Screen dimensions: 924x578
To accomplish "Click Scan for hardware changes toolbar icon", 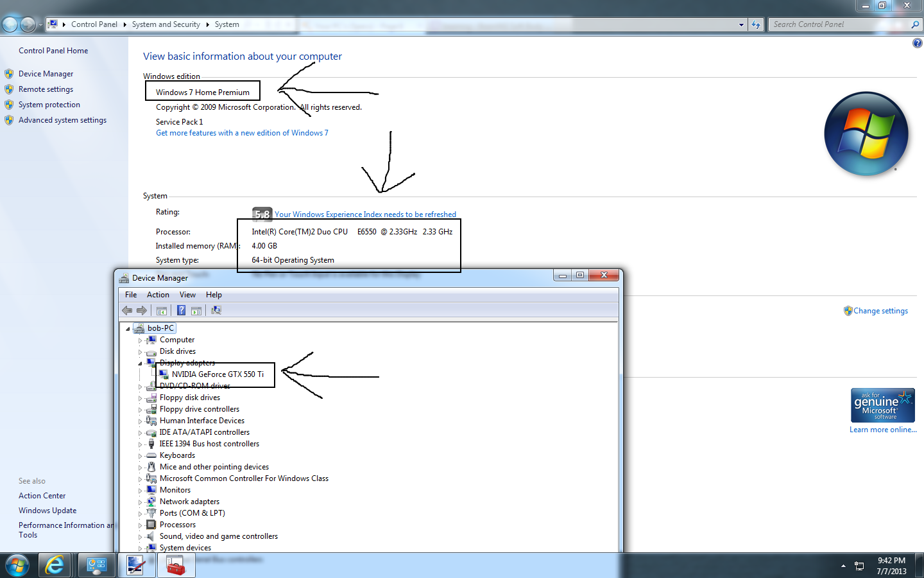I will [x=216, y=311].
